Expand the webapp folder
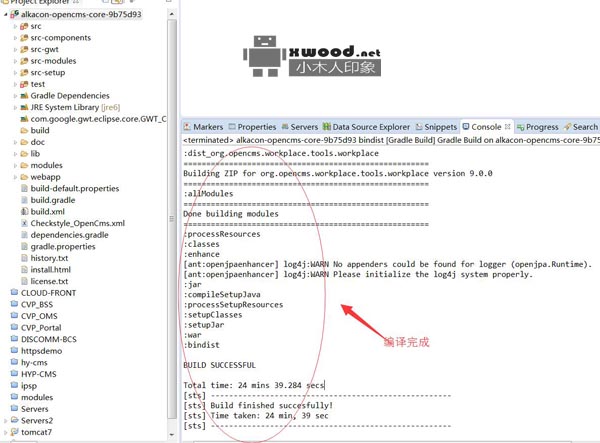The height and width of the screenshot is (443, 600). (15, 177)
